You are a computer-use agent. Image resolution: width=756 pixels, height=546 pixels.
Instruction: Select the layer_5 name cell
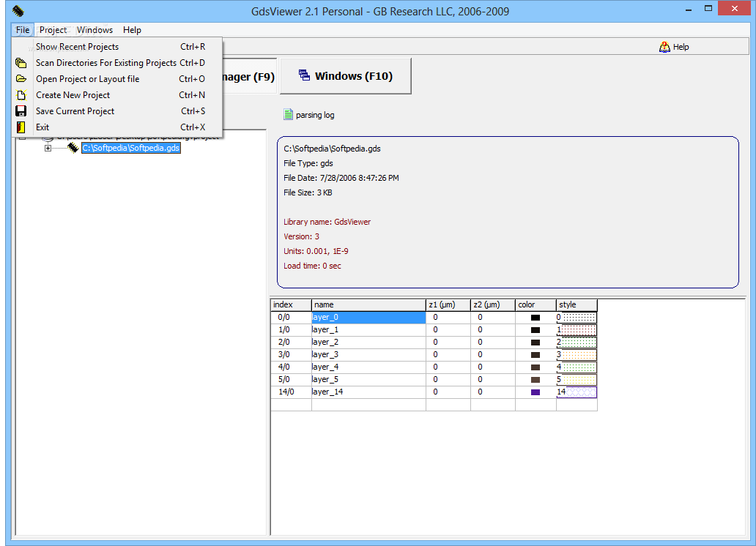368,380
